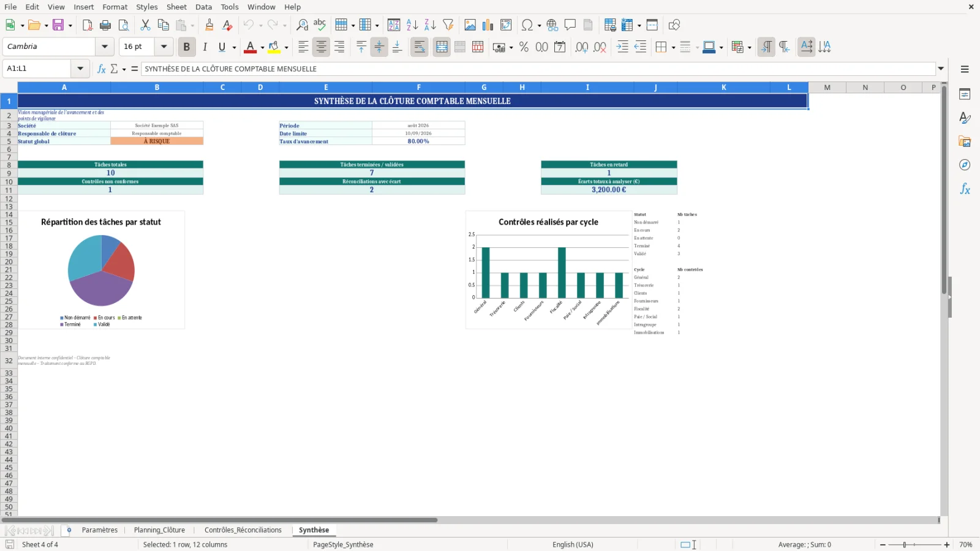Expand formula bar arrow
Viewport: 980px width, 551px height.
coord(941,69)
